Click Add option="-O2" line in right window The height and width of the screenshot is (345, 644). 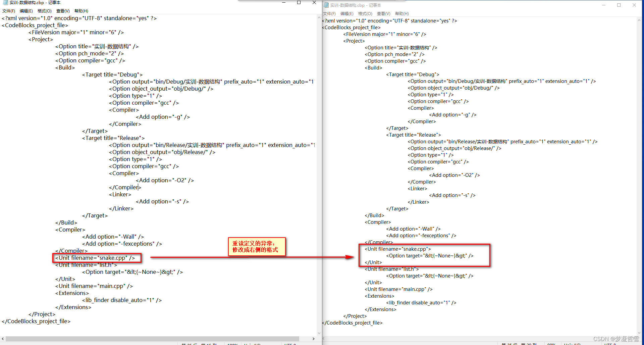click(454, 175)
